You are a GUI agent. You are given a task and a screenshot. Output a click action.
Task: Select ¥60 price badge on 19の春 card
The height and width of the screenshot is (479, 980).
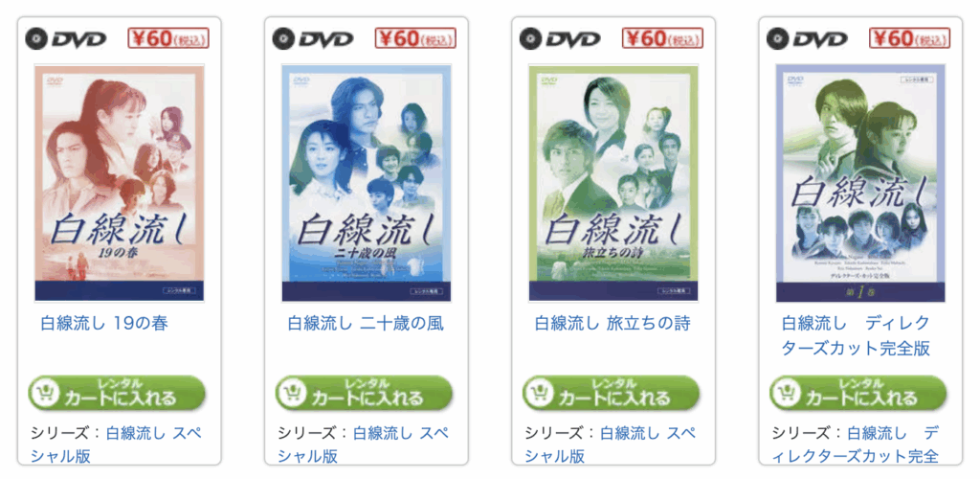[168, 38]
